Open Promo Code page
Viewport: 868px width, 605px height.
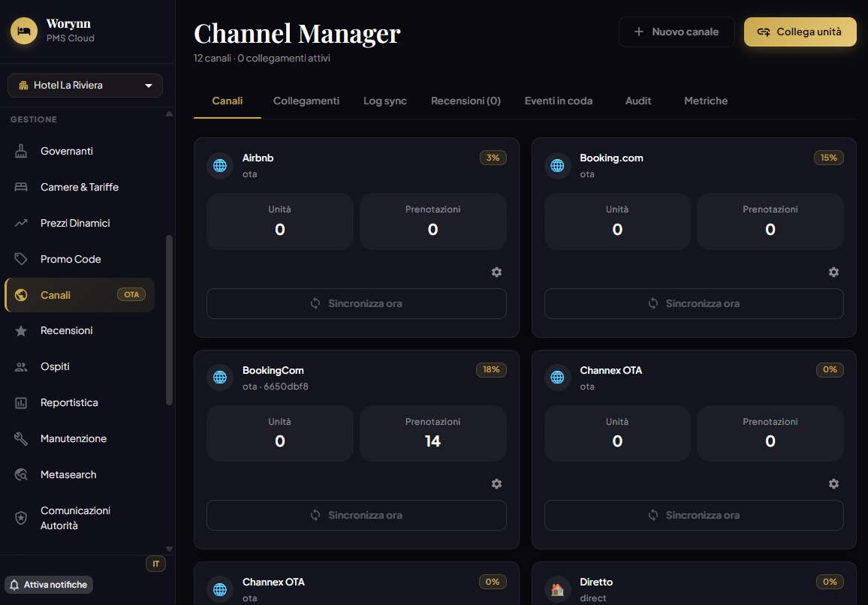coord(80,259)
